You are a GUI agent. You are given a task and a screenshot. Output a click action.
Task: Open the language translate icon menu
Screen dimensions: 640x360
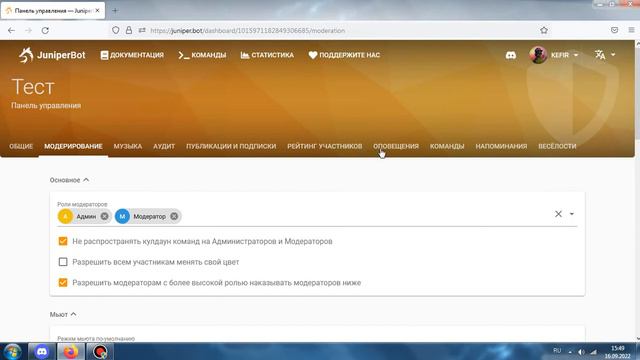pos(600,55)
